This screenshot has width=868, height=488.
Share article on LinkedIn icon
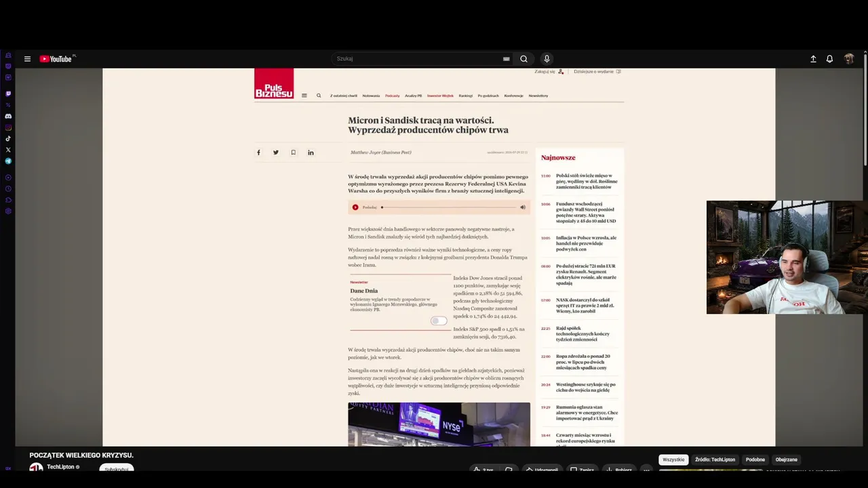pyautogui.click(x=311, y=152)
